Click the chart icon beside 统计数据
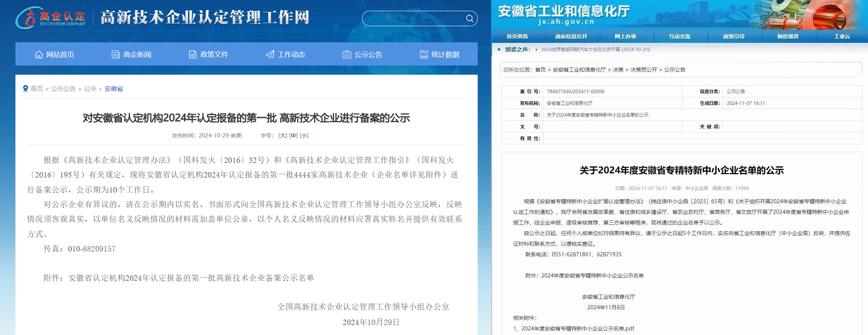868x335 pixels. (423, 55)
